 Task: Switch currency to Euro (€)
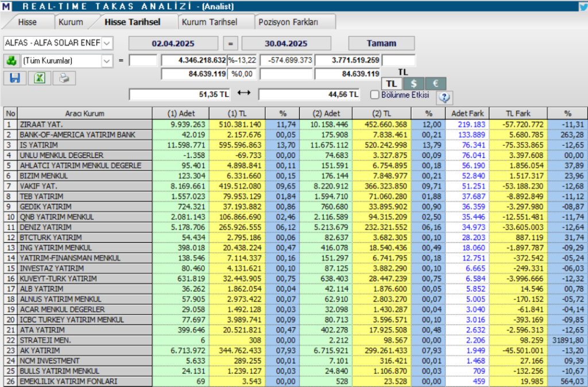(x=435, y=84)
